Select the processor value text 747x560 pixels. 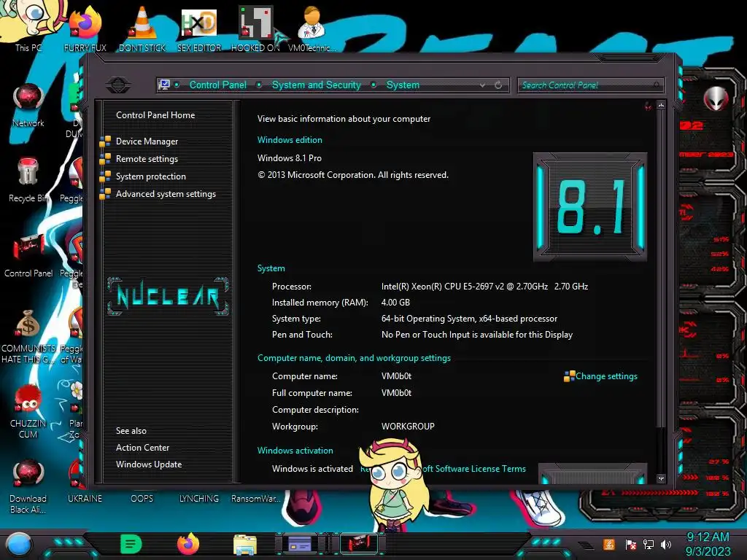pos(484,286)
